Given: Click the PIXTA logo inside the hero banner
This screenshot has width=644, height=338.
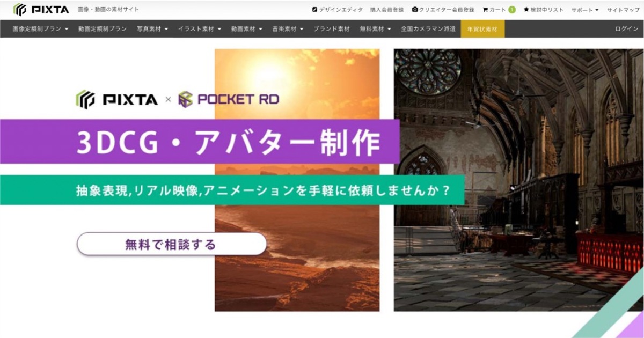Looking at the screenshot, I should pyautogui.click(x=115, y=99).
